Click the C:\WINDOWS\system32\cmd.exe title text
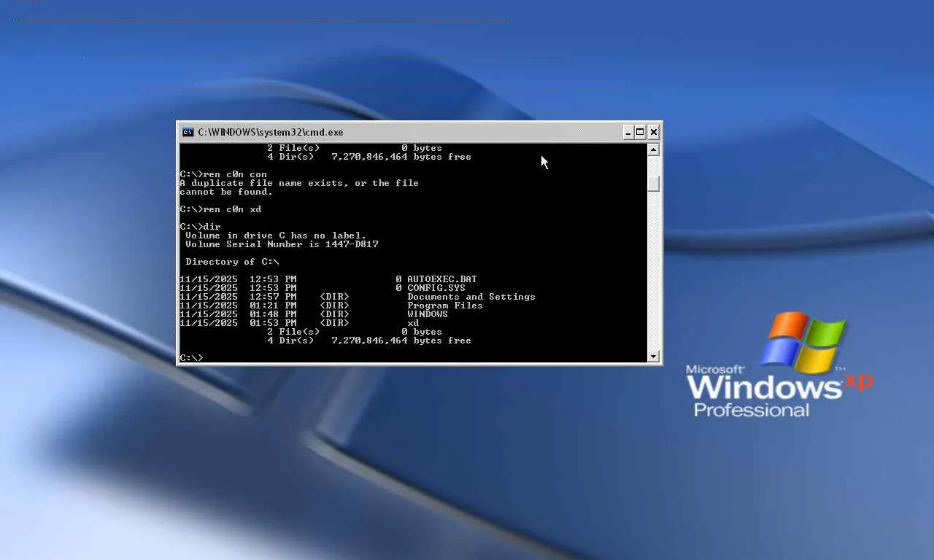This screenshot has height=560, width=934. tap(271, 132)
